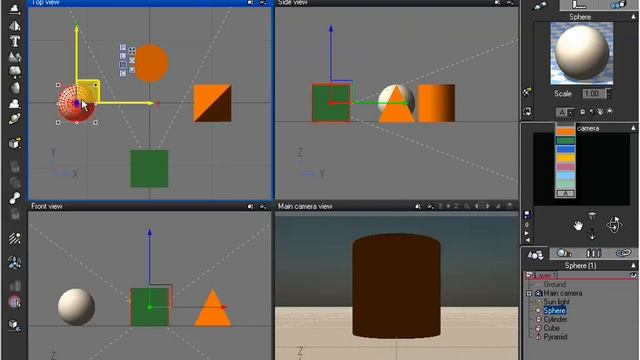Click the Front view title label
The height and width of the screenshot is (360, 640).
pyautogui.click(x=47, y=207)
